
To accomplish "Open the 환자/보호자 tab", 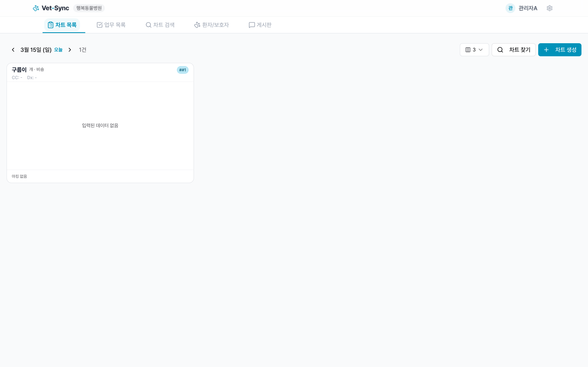I will click(x=211, y=25).
